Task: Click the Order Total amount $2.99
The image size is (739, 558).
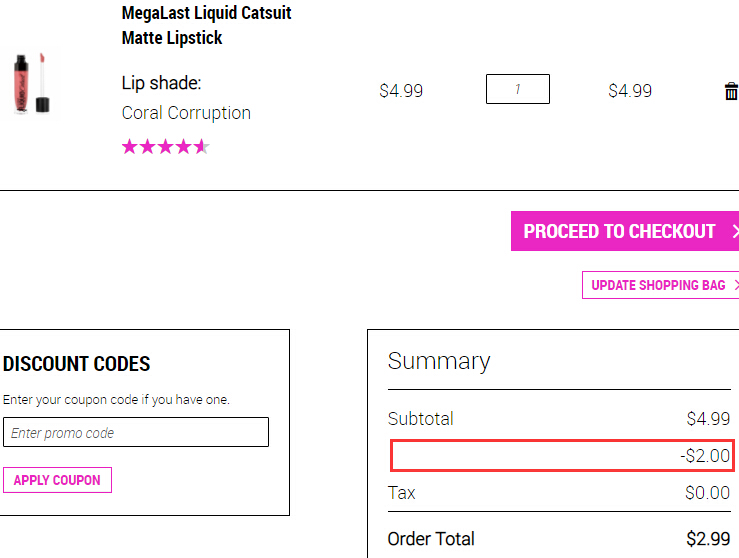Action: click(x=708, y=539)
